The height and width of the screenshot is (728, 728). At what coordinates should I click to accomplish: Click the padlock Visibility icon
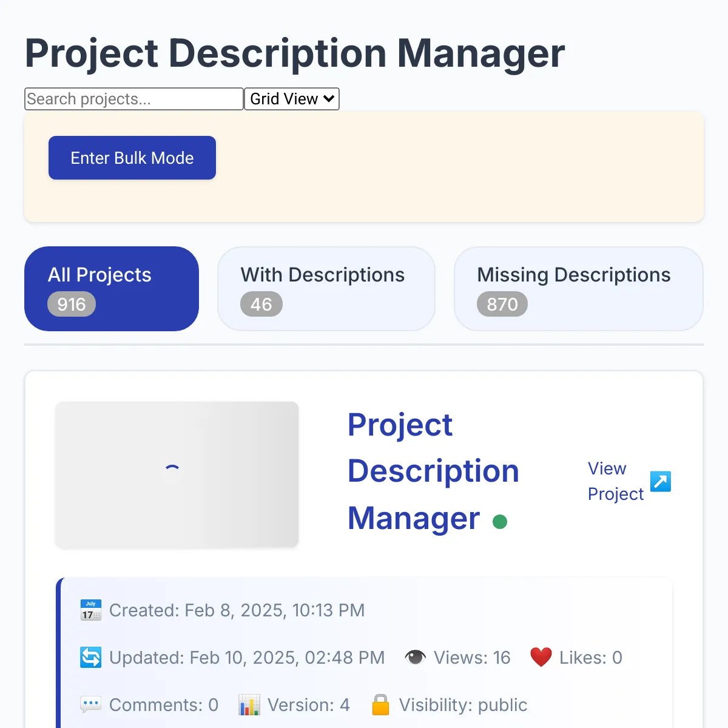tap(381, 705)
